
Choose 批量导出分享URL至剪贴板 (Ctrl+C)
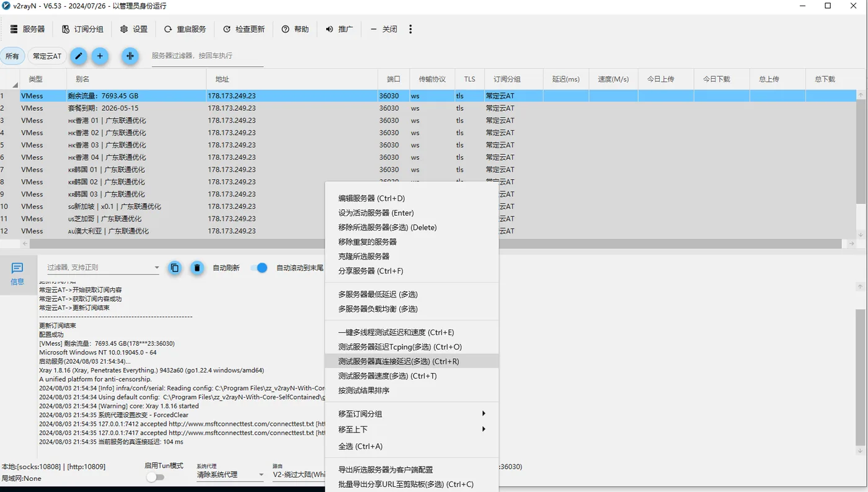412,484
